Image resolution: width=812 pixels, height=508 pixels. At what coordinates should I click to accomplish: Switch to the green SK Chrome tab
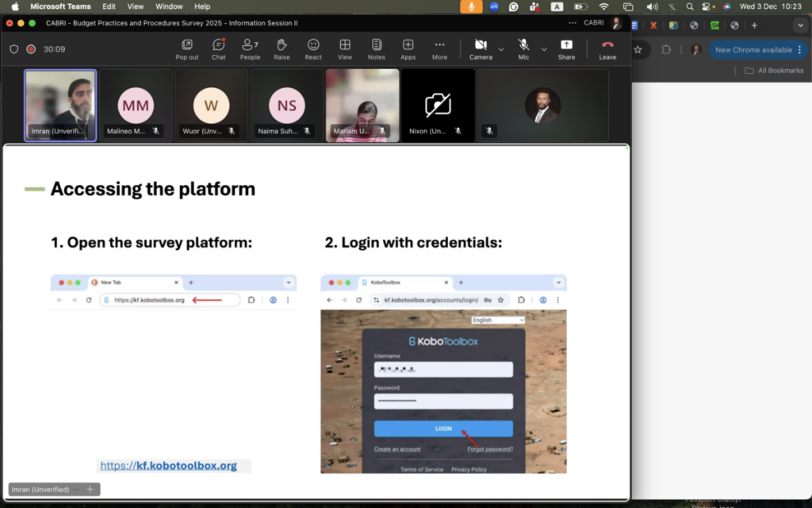(714, 25)
